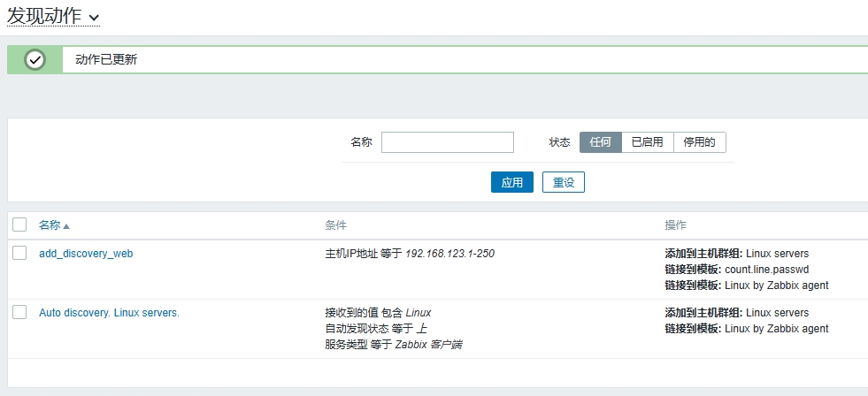Click the Zabbix 客户端 service type text
868x396 pixels.
(x=427, y=345)
